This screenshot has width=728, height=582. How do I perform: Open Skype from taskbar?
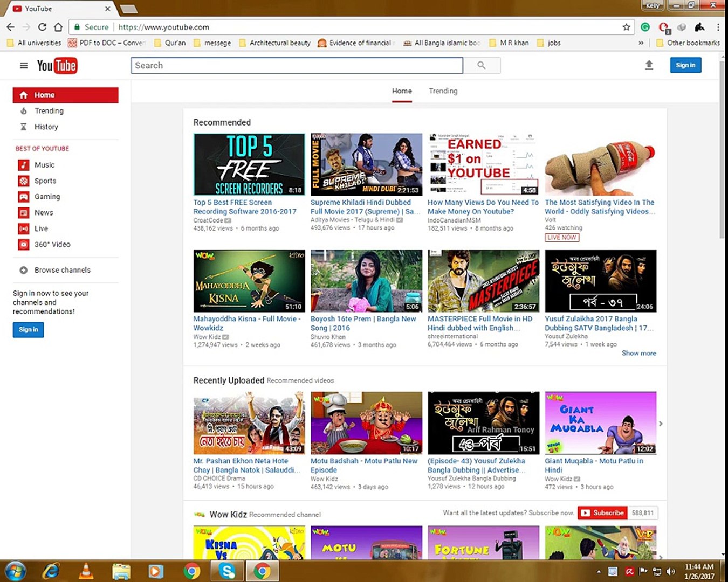click(226, 571)
